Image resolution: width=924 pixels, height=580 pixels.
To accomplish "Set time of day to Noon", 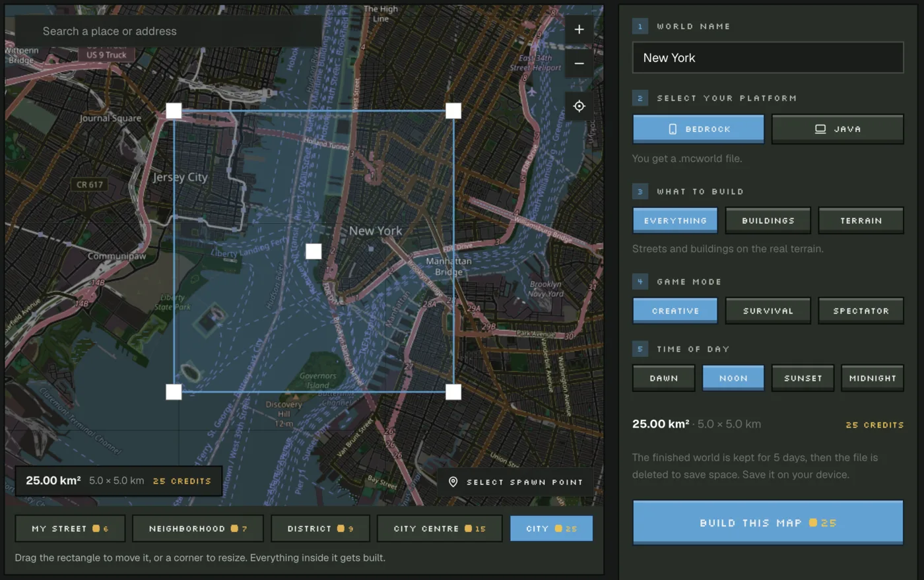I will pyautogui.click(x=733, y=378).
